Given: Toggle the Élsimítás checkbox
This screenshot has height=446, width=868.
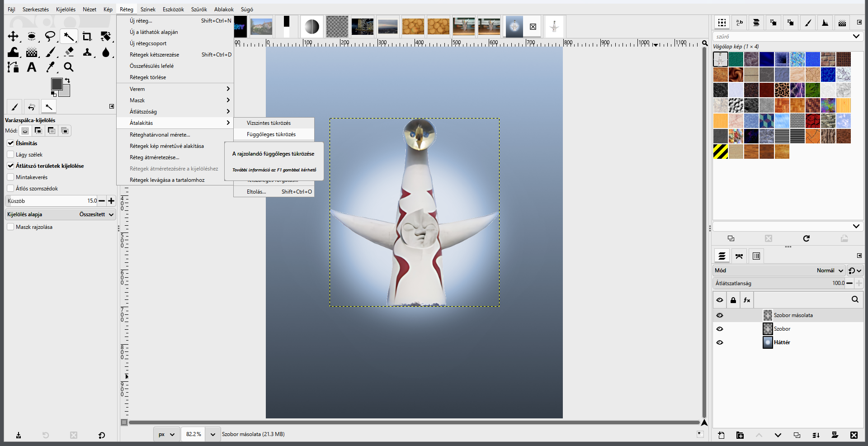Looking at the screenshot, I should pyautogui.click(x=10, y=143).
